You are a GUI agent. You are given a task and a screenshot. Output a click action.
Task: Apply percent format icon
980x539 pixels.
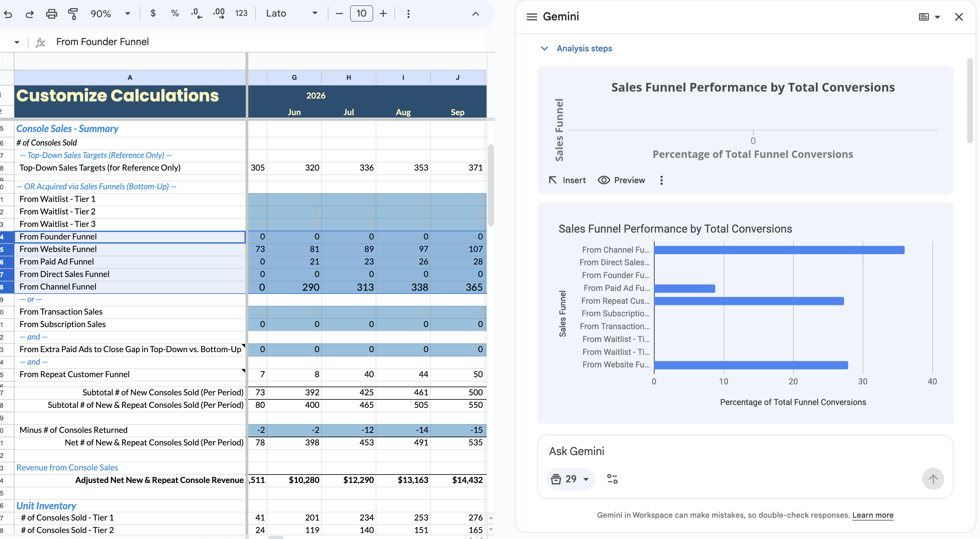175,14
